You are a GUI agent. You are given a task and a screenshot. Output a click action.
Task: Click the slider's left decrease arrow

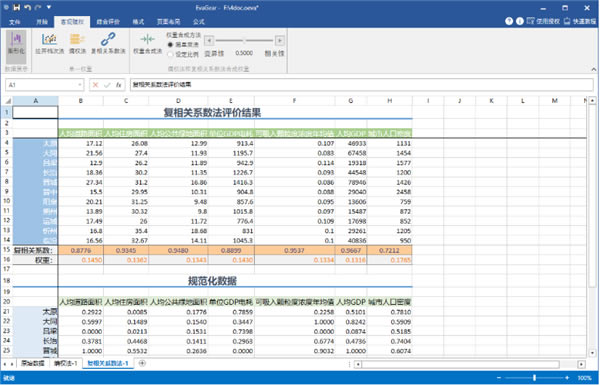[x=209, y=40]
